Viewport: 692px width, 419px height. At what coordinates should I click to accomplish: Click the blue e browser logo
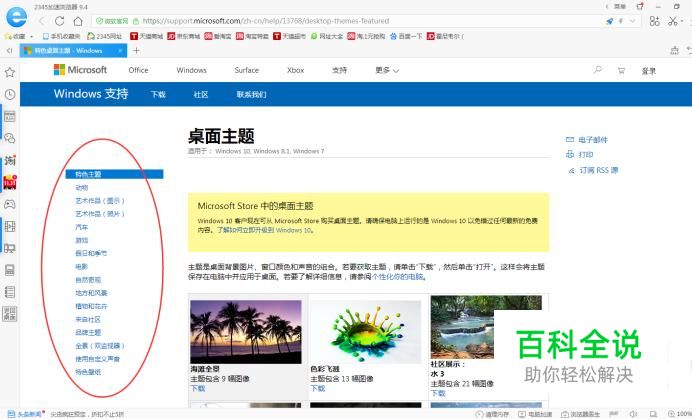click(x=16, y=17)
